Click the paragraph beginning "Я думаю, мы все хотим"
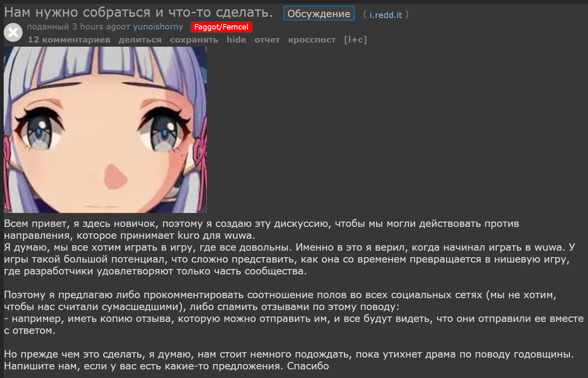 (289, 259)
